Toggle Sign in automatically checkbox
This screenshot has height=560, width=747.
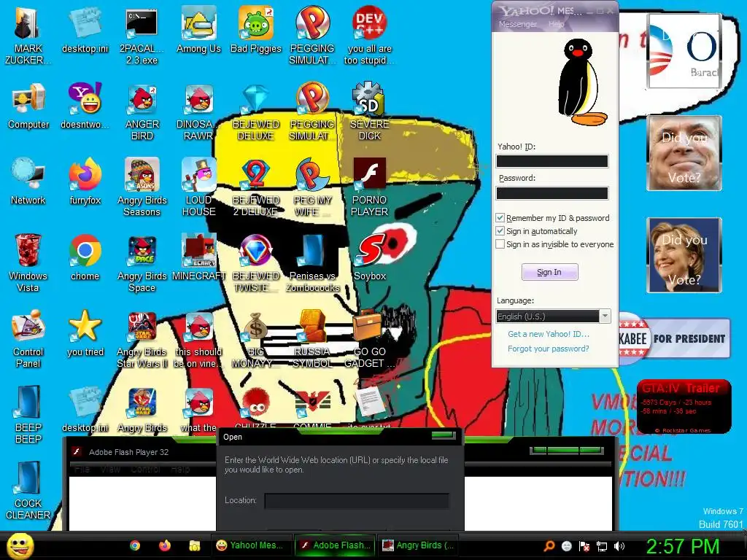(500, 231)
